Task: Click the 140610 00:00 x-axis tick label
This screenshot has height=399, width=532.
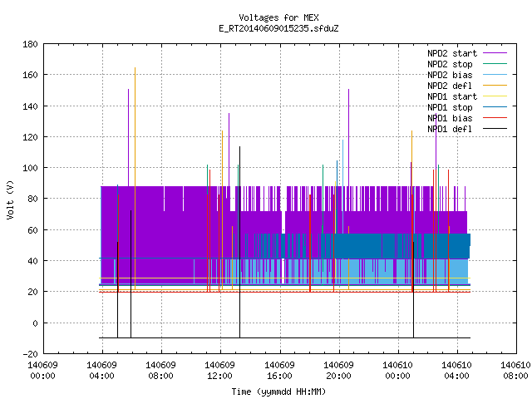Action: click(397, 371)
